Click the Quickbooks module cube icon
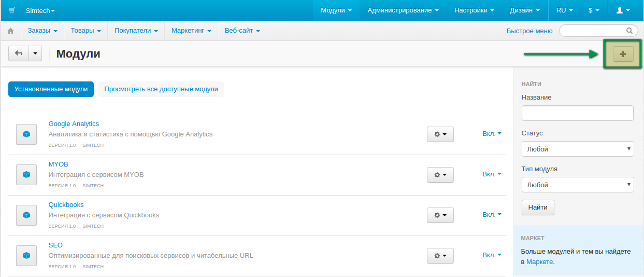This screenshot has height=277, width=644. click(x=26, y=215)
